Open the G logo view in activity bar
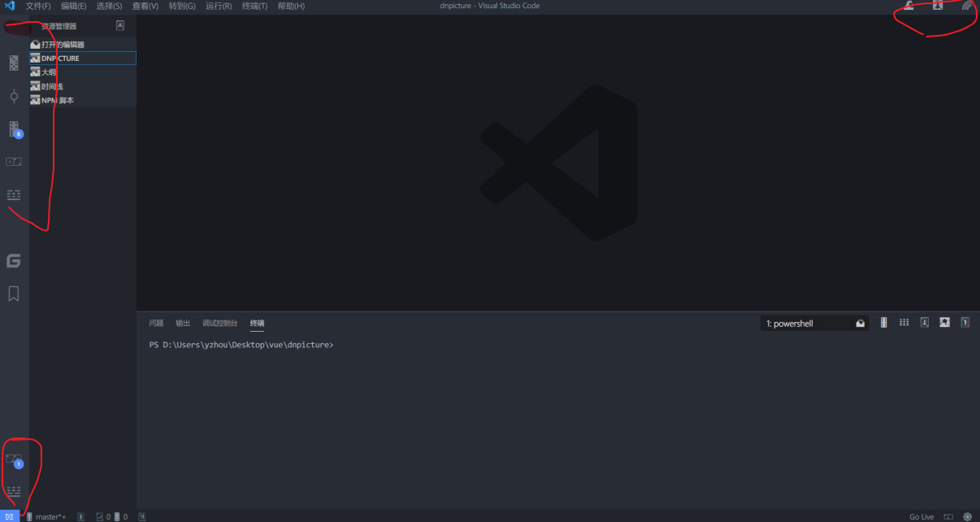Image resolution: width=980 pixels, height=522 pixels. pyautogui.click(x=14, y=261)
